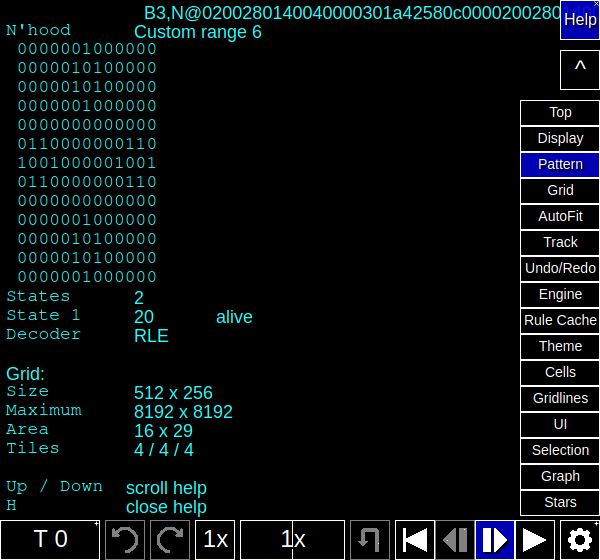Adjust the 1x speed slider
Image resolution: width=600 pixels, height=560 pixels.
[x=292, y=540]
